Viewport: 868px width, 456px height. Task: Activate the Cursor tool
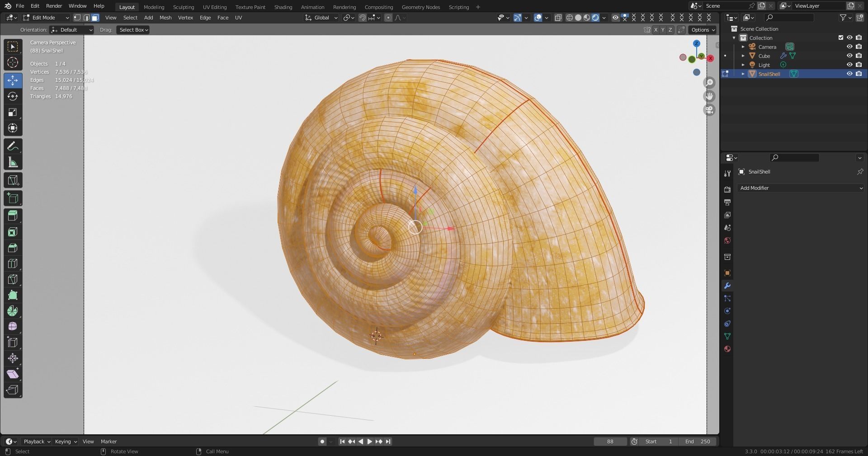pos(13,62)
